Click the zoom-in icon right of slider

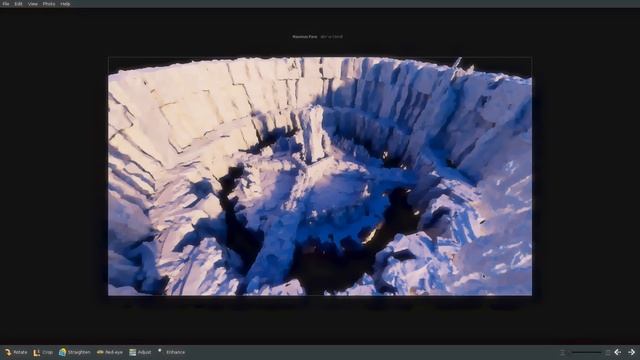click(x=607, y=352)
